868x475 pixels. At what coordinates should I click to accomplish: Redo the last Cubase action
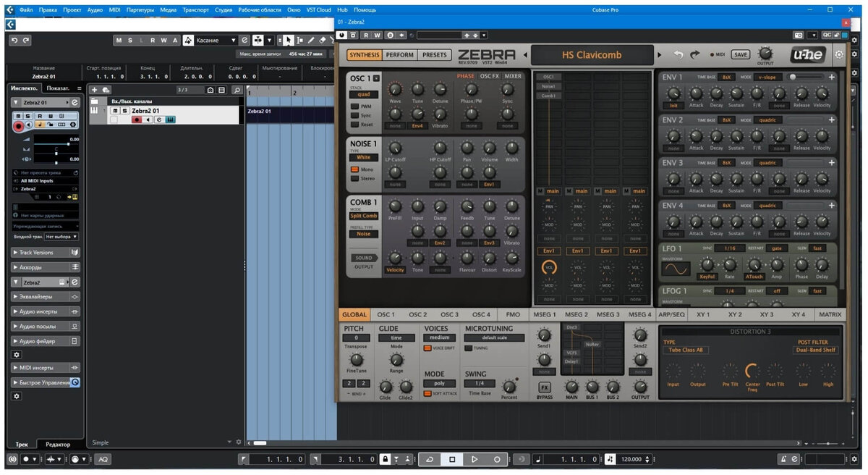click(26, 41)
